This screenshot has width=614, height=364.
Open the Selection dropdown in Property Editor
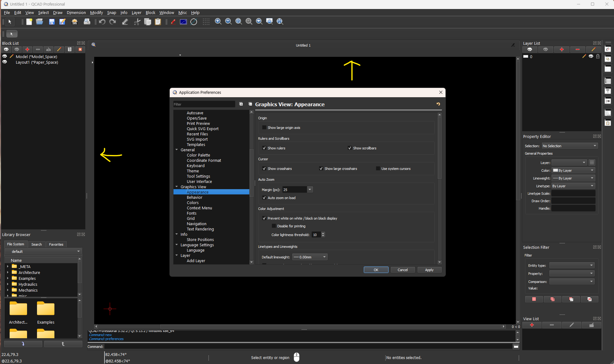point(570,146)
